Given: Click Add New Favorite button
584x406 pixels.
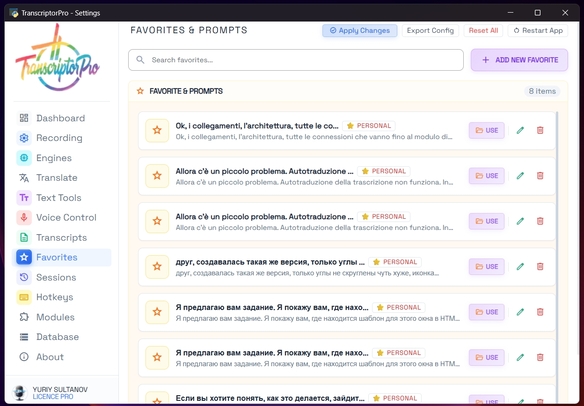Looking at the screenshot, I should tap(519, 60).
